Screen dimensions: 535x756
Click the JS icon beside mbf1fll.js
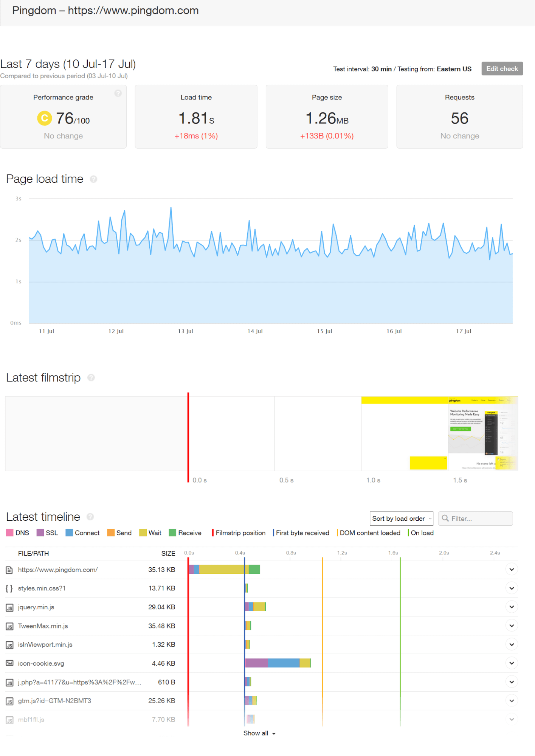click(9, 720)
